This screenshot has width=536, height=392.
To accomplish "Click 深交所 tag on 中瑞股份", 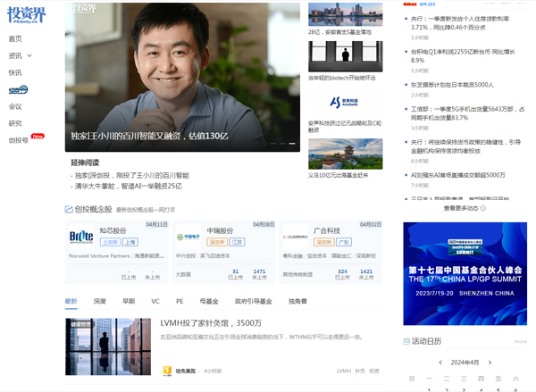I will [x=217, y=242].
